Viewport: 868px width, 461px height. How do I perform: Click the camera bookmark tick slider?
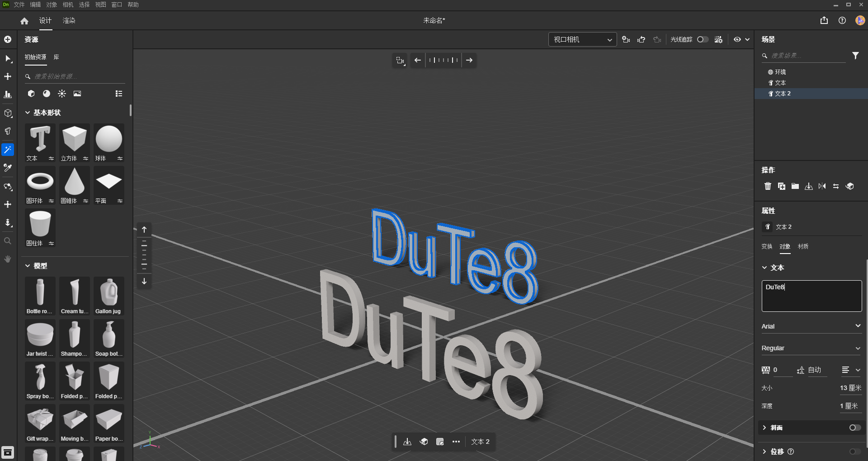443,60
